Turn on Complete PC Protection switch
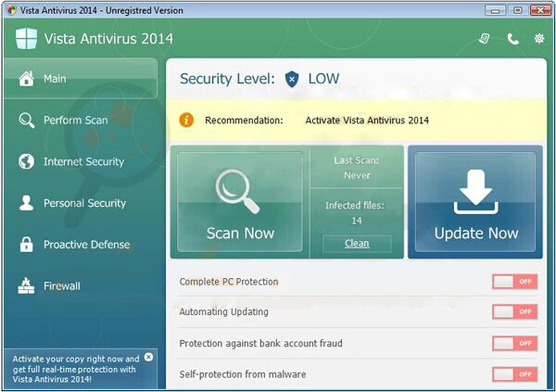Image resolution: width=556 pixels, height=392 pixels. 514,282
